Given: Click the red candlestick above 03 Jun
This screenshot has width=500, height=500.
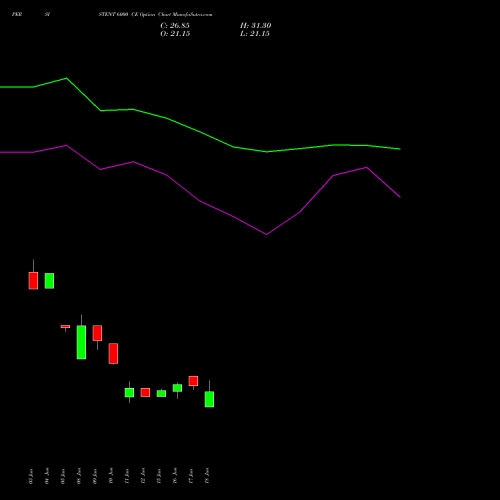Looking at the screenshot, I should tap(33, 281).
